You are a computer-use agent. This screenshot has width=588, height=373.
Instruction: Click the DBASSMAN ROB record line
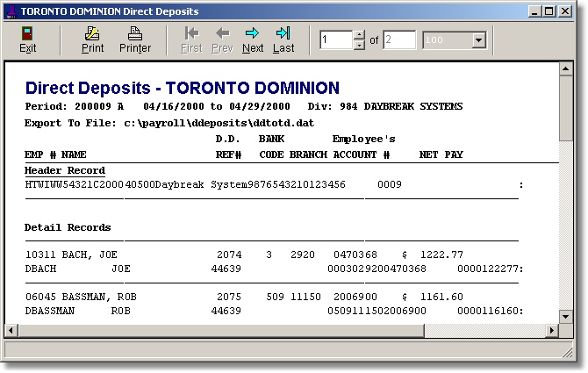pyautogui.click(x=274, y=311)
